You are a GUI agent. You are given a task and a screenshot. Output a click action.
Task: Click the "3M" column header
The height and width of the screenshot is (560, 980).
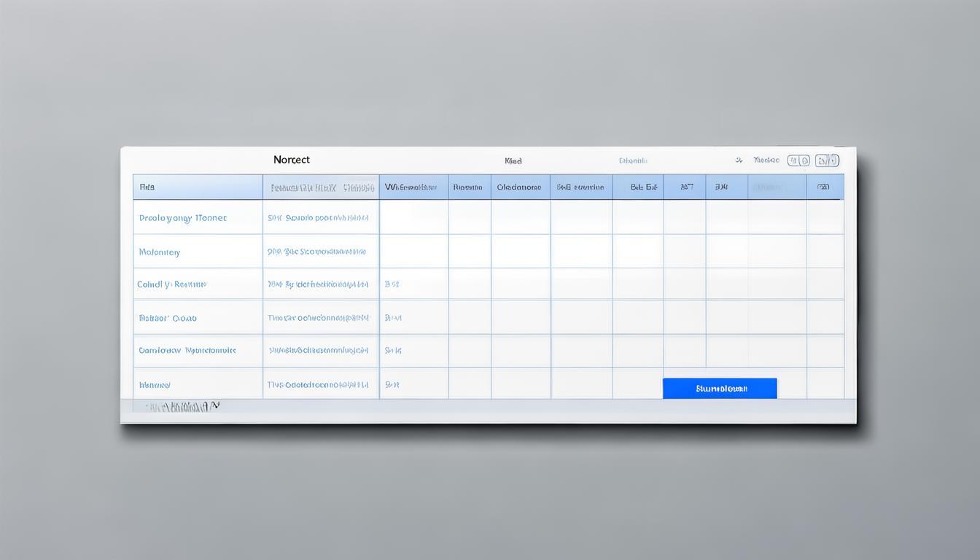[721, 187]
